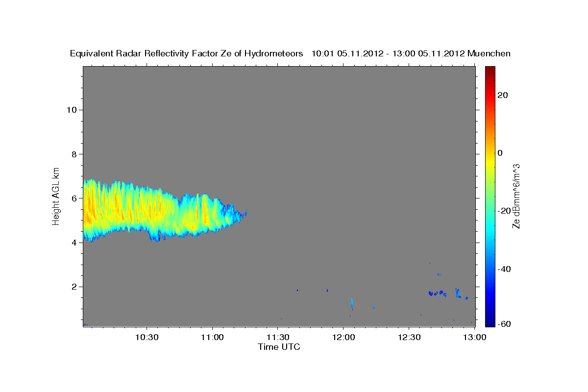588x392 pixels.
Task: Click the small blue echo cluster near 12:45
Action: click(x=437, y=293)
